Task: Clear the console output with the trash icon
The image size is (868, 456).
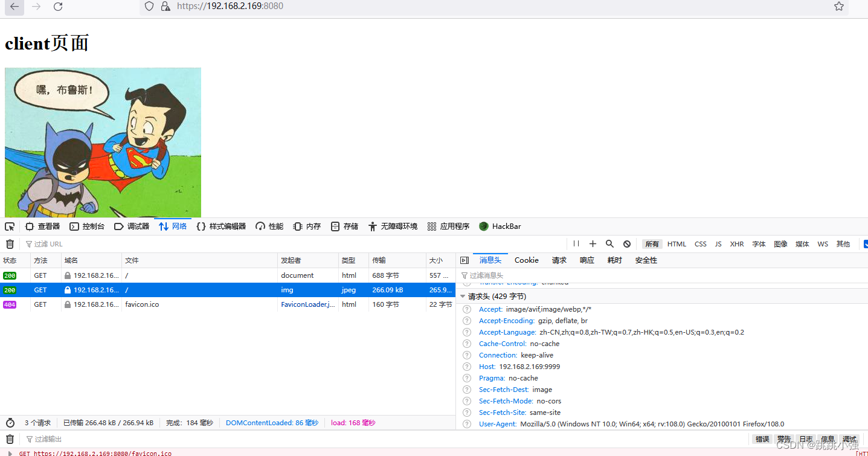Action: pos(10,439)
